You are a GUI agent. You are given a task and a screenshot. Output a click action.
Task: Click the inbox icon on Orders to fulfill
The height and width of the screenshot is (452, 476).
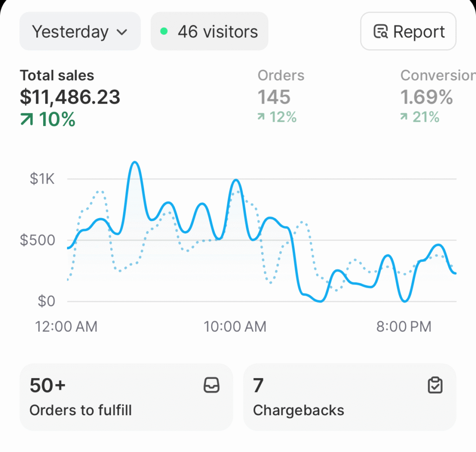coord(212,386)
